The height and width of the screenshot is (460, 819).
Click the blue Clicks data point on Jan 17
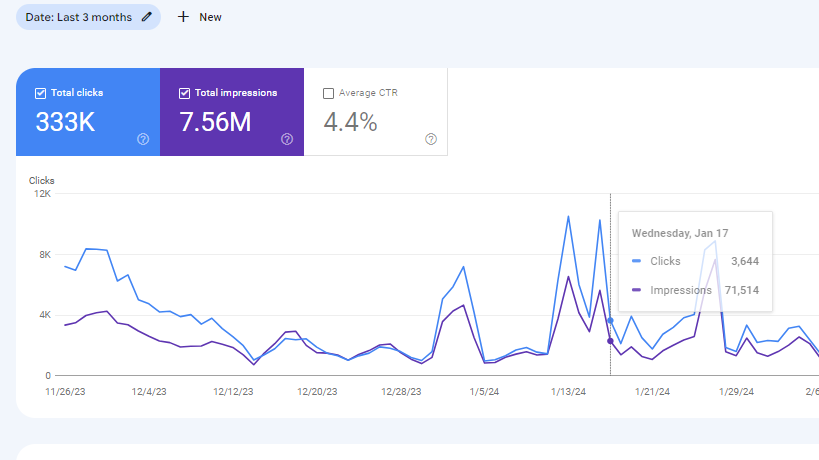coord(610,320)
